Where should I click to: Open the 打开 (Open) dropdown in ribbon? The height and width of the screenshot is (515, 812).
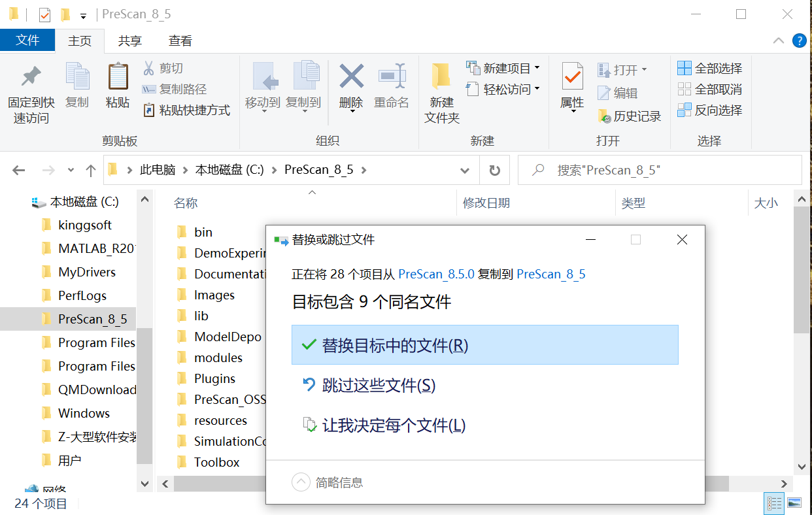click(622, 69)
